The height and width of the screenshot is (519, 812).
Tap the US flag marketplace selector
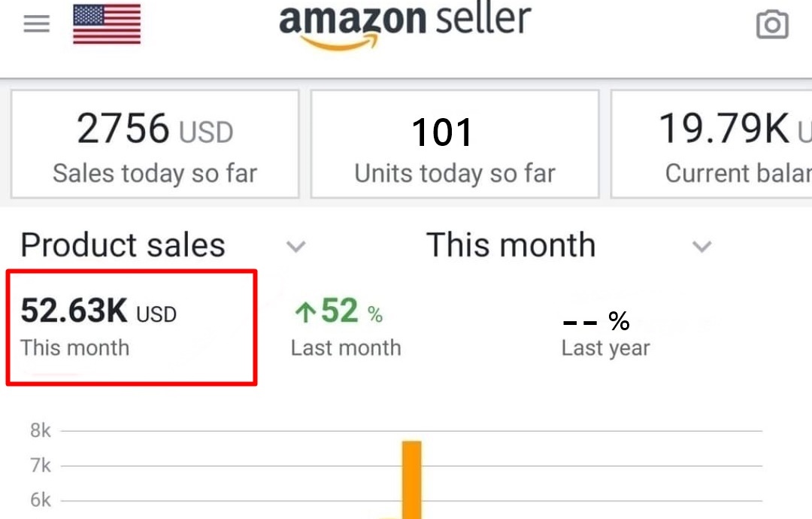(107, 23)
